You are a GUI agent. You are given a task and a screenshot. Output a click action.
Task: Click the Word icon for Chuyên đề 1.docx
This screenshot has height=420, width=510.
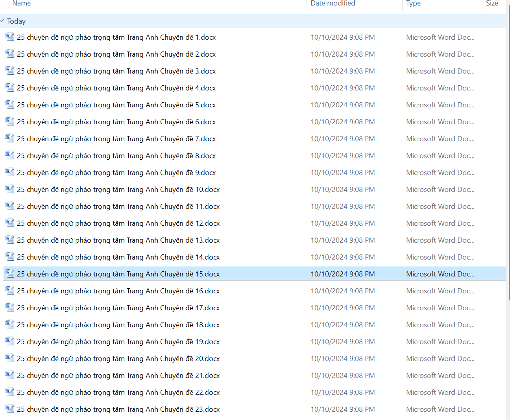click(x=10, y=37)
